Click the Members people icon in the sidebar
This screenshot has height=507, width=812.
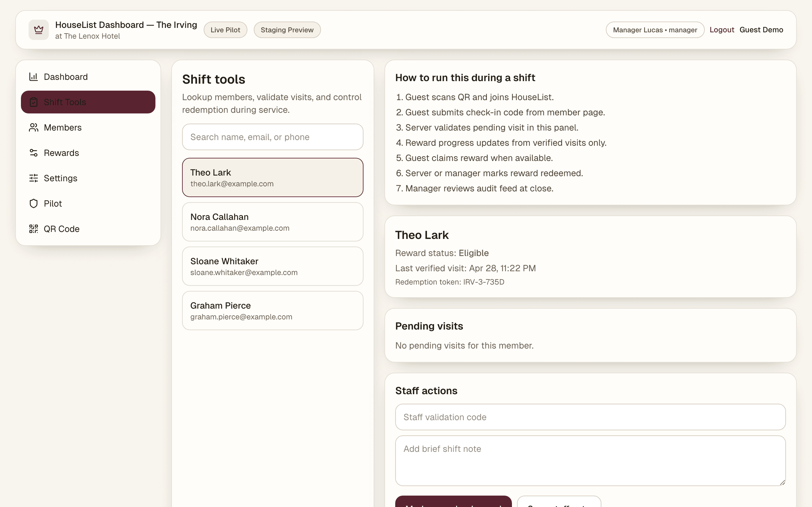(x=33, y=127)
